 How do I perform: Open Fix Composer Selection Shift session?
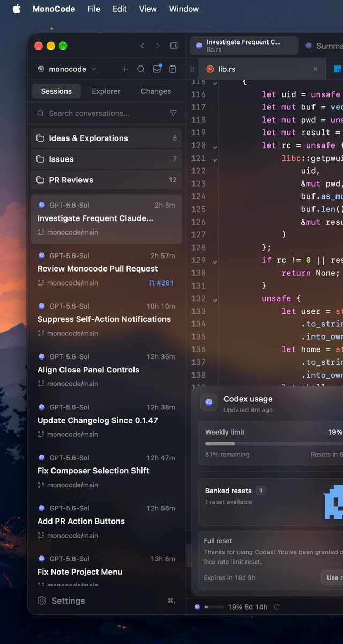(106, 471)
